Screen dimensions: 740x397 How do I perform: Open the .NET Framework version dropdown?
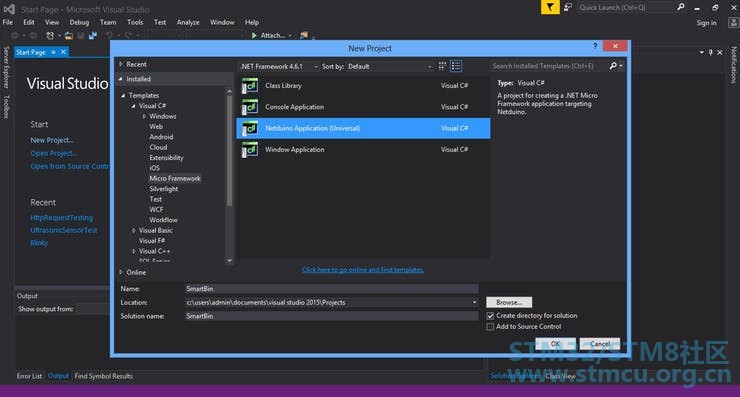click(279, 67)
